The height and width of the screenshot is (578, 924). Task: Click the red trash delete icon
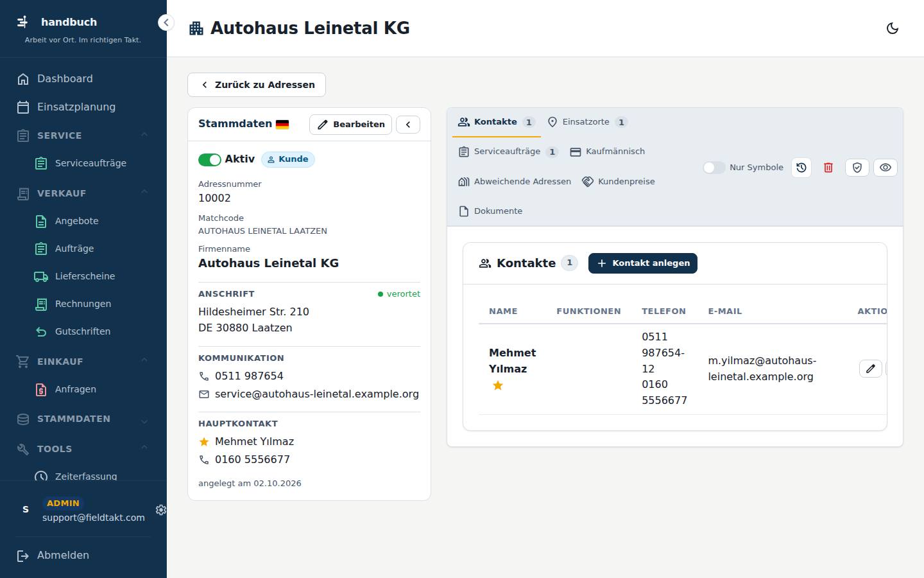(828, 168)
